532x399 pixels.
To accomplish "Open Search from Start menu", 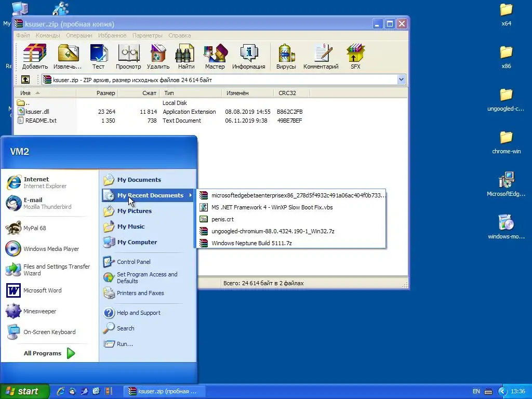I will coord(148,328).
